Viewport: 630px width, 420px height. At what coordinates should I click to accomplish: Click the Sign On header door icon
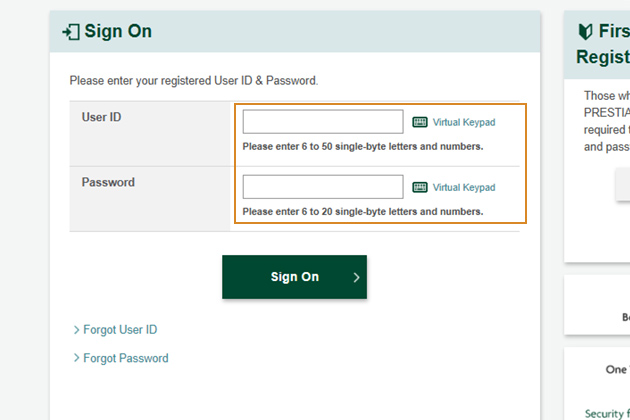[x=70, y=32]
